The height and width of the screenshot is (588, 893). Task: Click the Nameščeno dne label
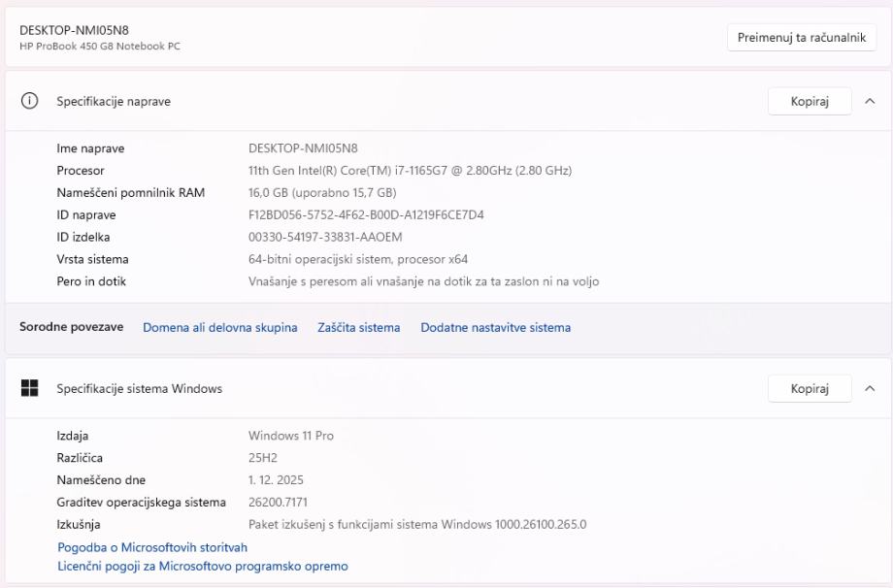pos(101,480)
